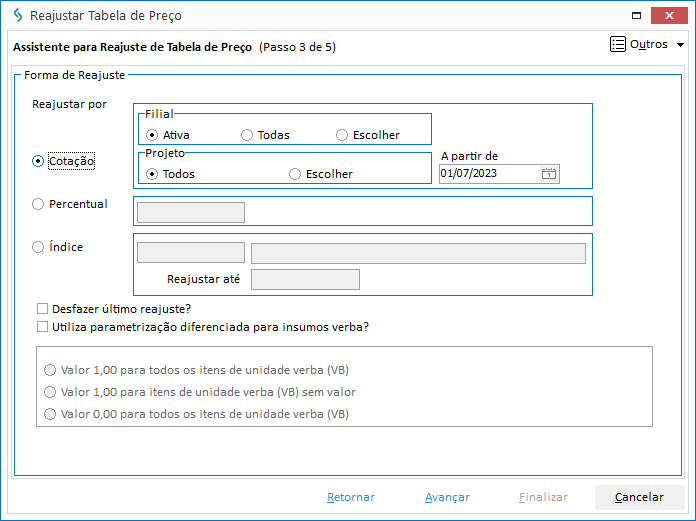Select the Percentual radio option
This screenshot has width=696, height=521.
point(38,204)
